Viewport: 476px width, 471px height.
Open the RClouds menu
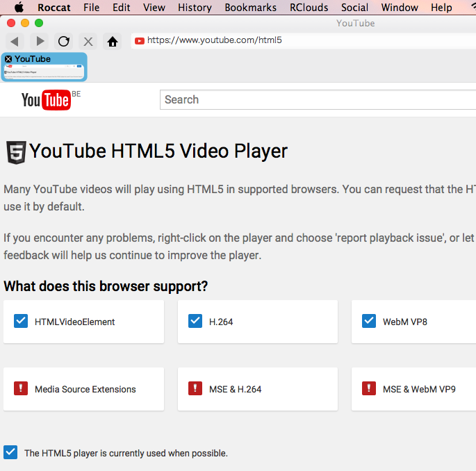tap(309, 7)
